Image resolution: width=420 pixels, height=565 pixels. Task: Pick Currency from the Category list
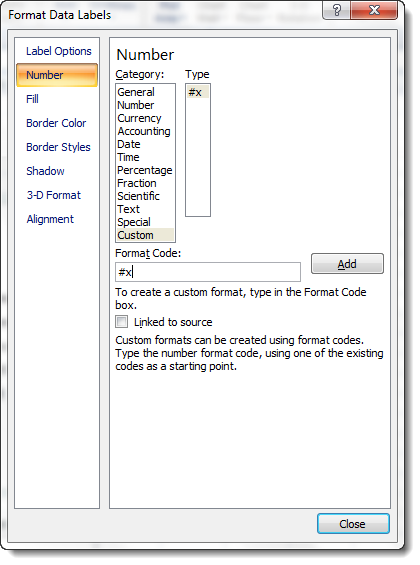click(139, 118)
